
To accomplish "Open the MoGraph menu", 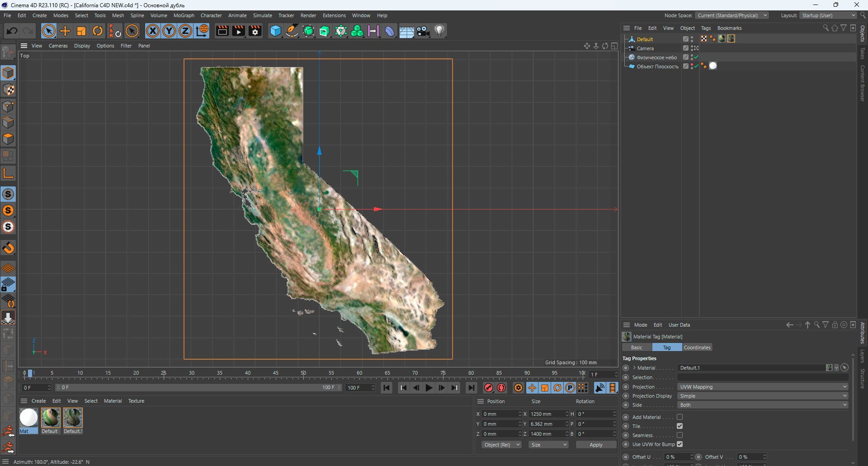I will click(x=184, y=15).
